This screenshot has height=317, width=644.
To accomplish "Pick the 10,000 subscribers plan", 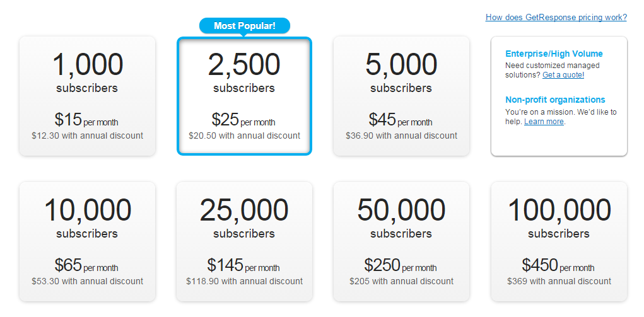I will [87, 241].
